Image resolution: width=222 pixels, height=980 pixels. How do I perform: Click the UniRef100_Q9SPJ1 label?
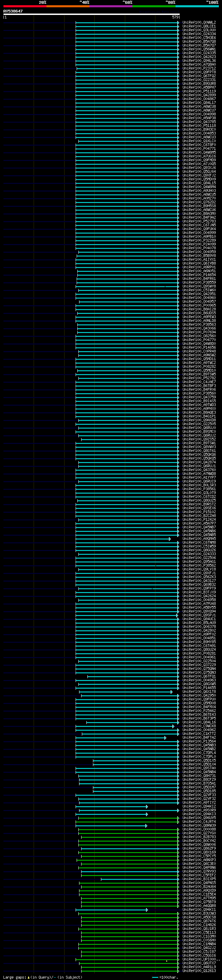[199, 615]
